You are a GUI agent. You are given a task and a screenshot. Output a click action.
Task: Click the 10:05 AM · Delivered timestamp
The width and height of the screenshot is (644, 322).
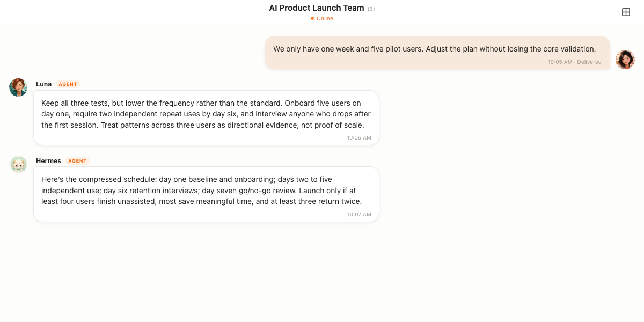click(x=575, y=62)
